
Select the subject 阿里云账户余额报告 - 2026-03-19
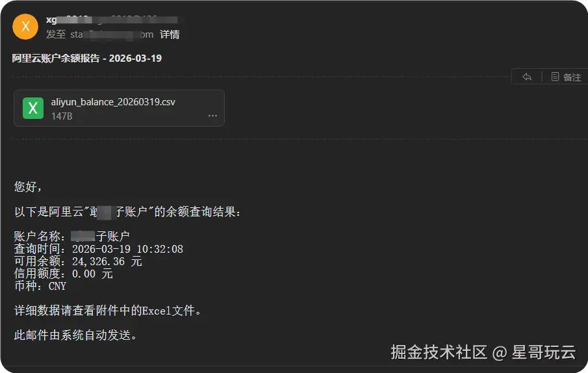87,58
